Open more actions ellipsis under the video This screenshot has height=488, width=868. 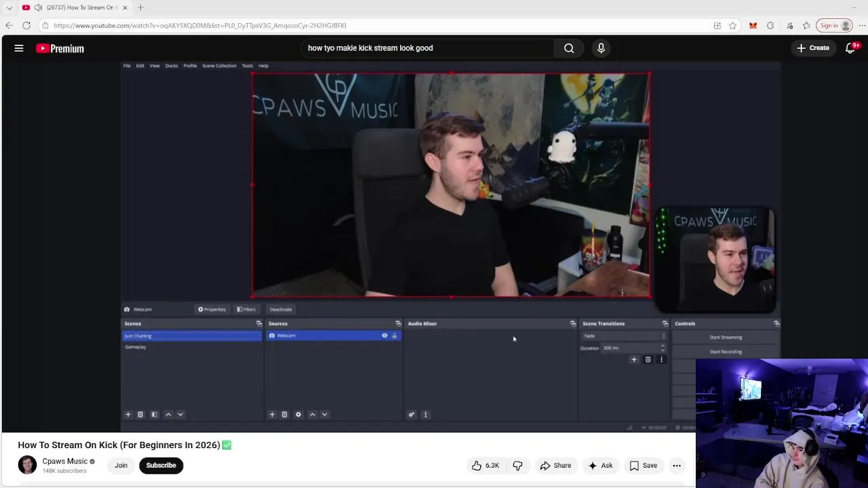point(677,466)
